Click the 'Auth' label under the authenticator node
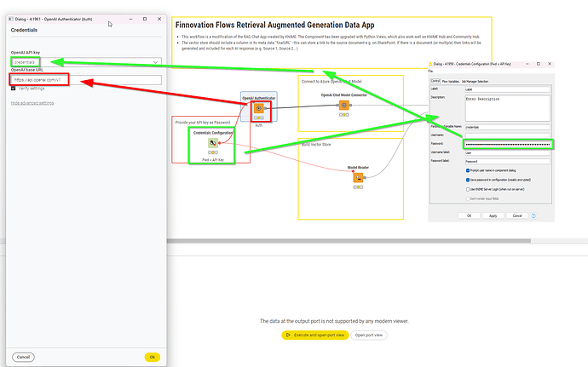Screen dimensions: 588x367 pos(259,125)
